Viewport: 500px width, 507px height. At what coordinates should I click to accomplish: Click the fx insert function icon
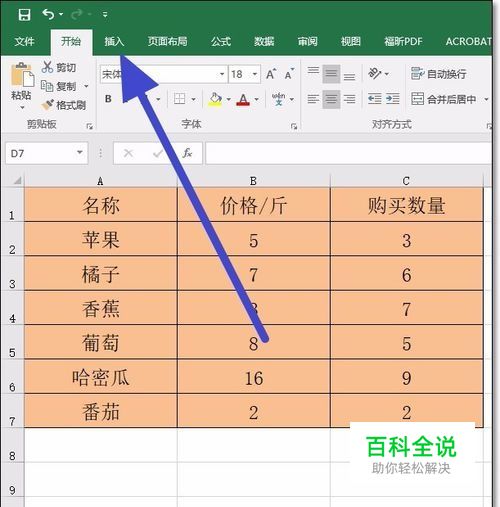(x=187, y=153)
